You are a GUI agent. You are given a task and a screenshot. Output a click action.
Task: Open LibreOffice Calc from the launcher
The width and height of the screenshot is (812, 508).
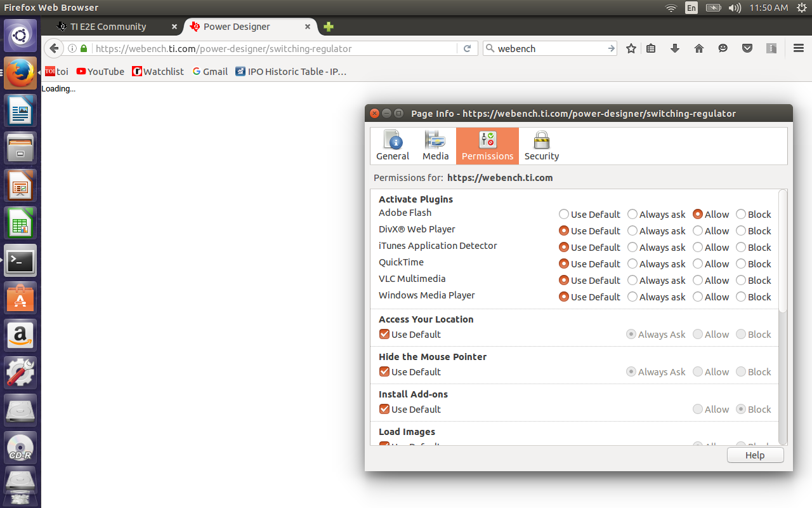tap(20, 223)
